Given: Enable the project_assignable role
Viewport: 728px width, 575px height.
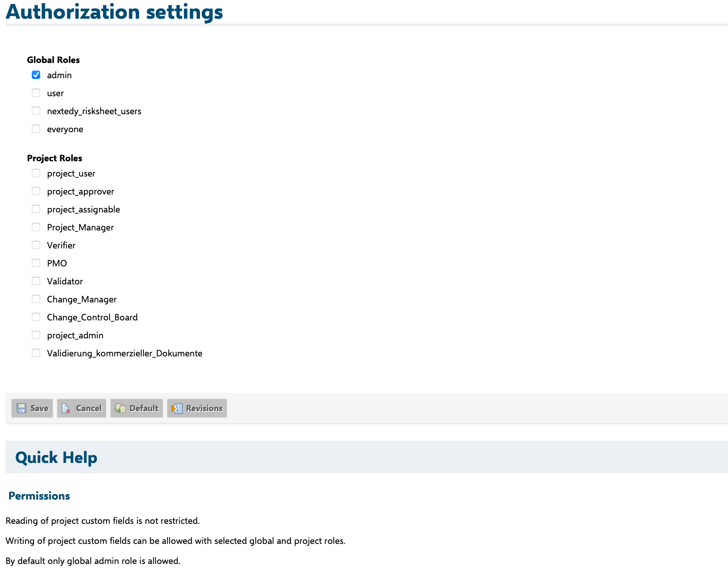Looking at the screenshot, I should (36, 209).
